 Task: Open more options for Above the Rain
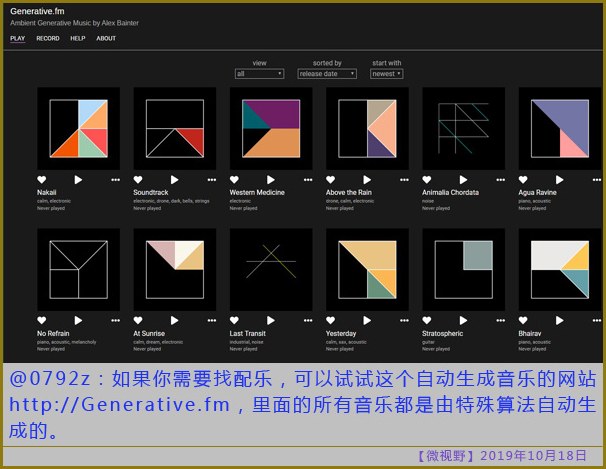point(404,180)
